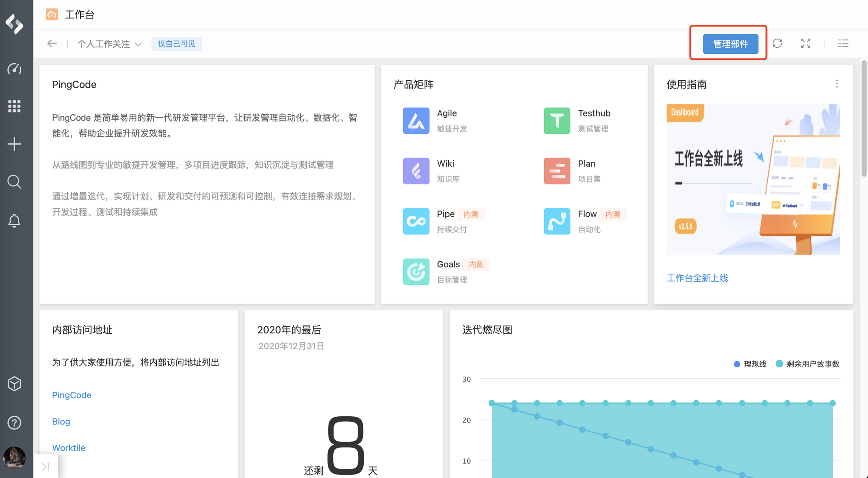Open the list menu icon at top right
The width and height of the screenshot is (868, 478).
pos(843,43)
